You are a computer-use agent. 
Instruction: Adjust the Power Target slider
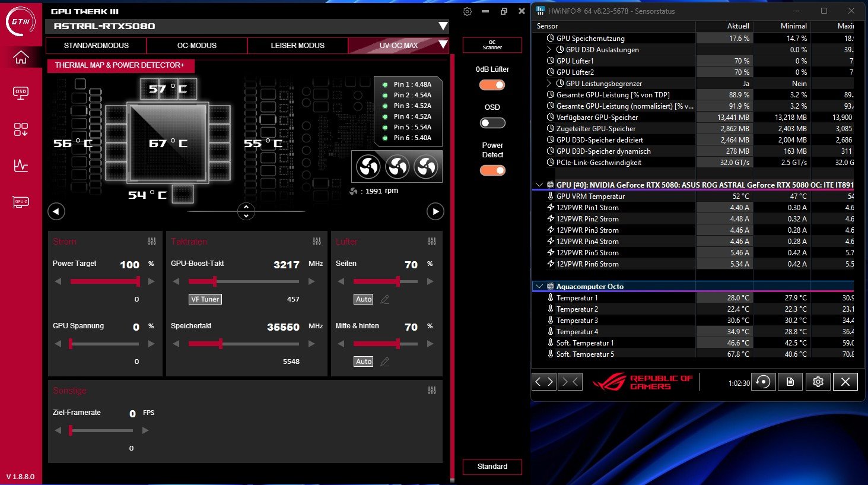(104, 281)
